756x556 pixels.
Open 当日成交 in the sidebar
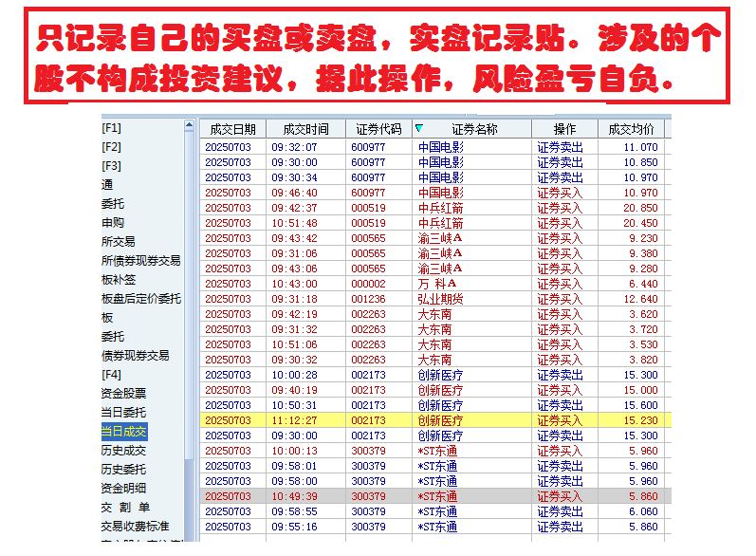[124, 432]
